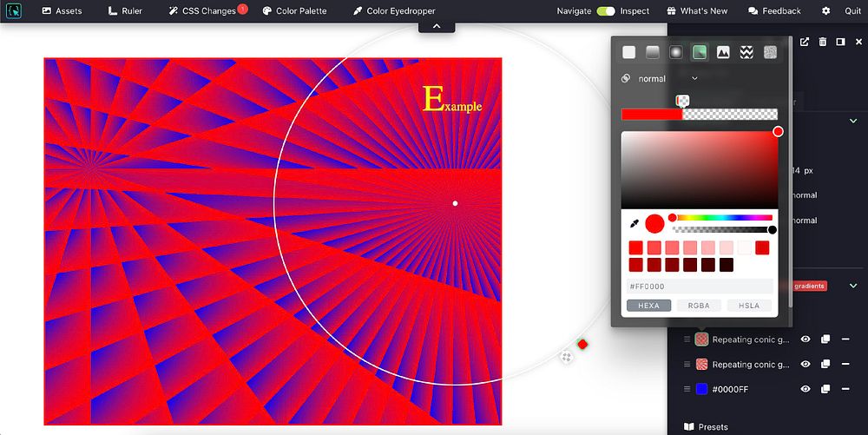Select the transparent color stop on the circle
868x435 pixels.
coord(566,357)
